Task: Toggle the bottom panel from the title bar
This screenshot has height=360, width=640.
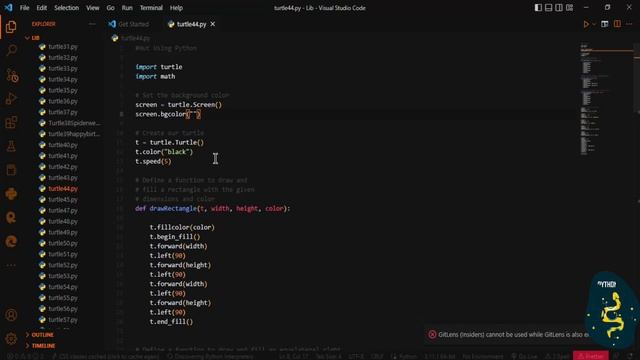Action: (549, 8)
